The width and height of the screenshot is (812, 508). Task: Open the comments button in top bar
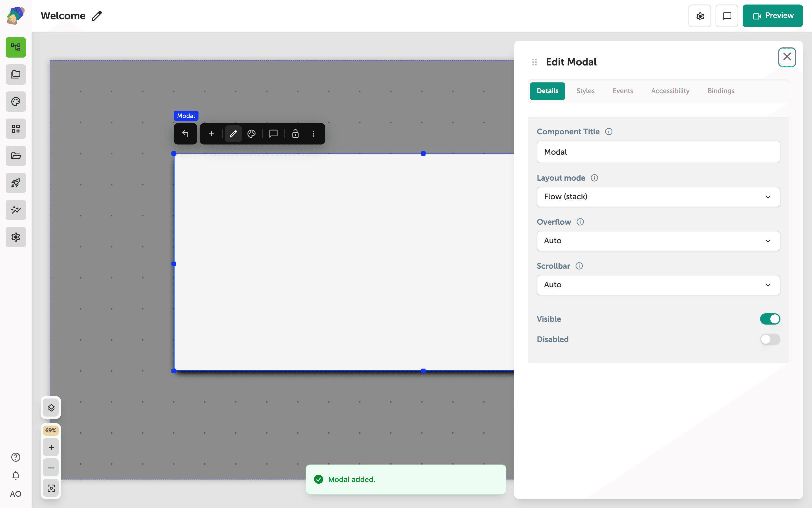727,16
